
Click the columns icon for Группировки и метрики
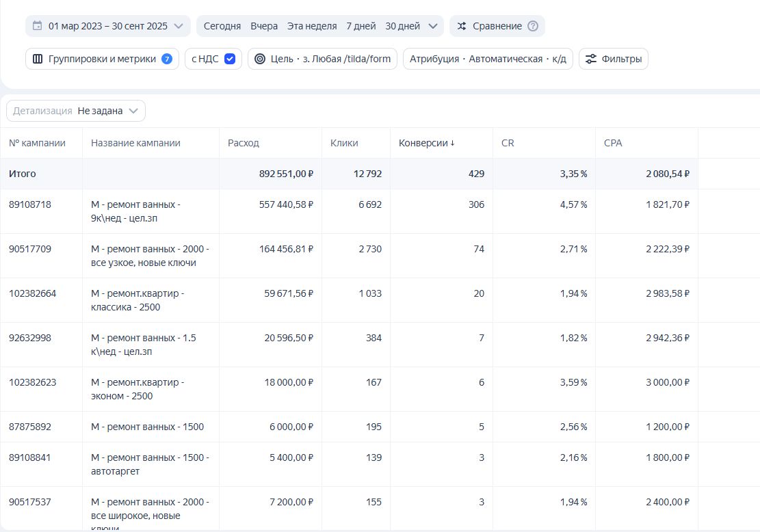coord(38,59)
